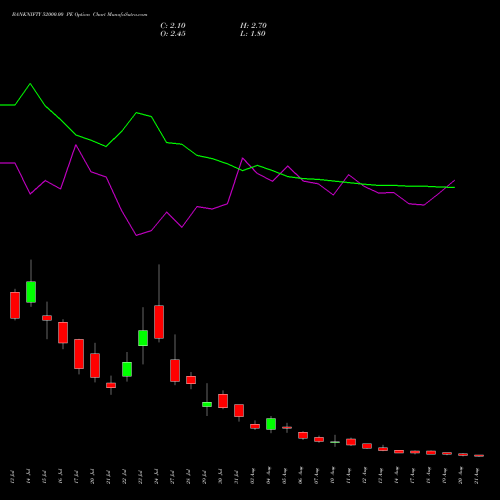Click the 14 Aug date label

coord(397,476)
